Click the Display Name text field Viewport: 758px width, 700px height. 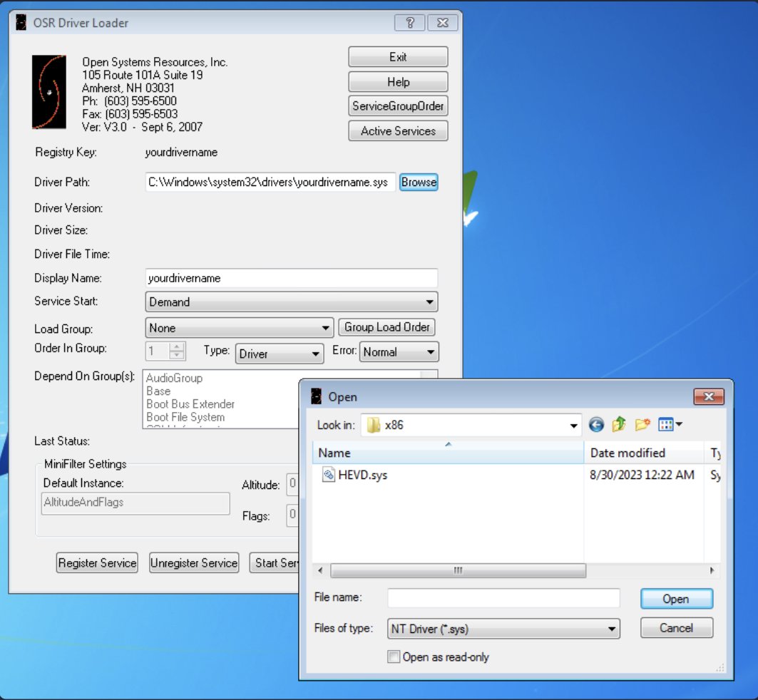click(292, 278)
